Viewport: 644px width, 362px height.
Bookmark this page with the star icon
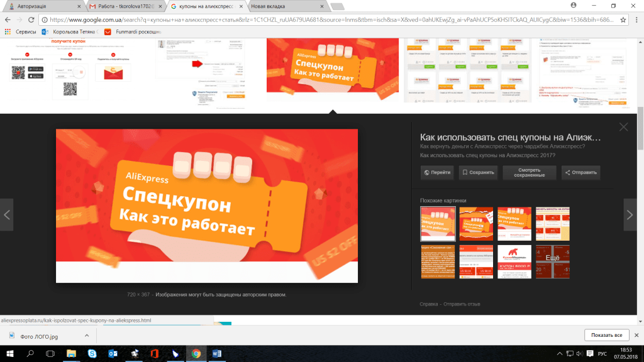click(623, 19)
